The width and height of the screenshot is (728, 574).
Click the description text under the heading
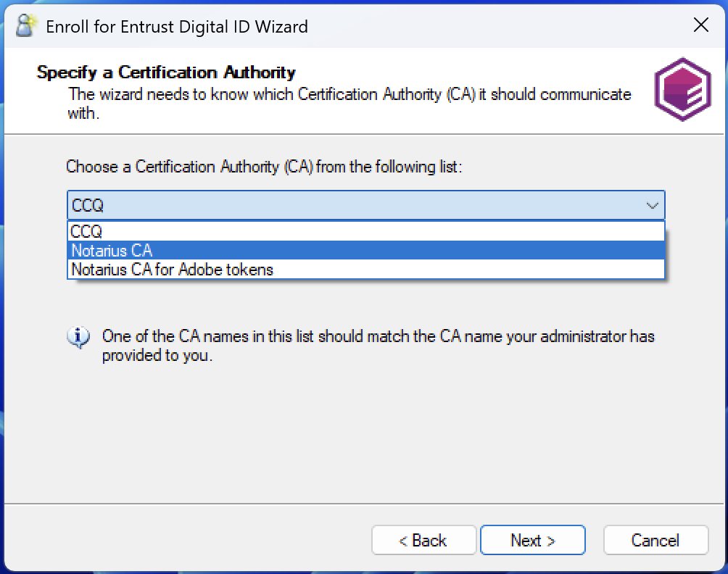point(349,95)
